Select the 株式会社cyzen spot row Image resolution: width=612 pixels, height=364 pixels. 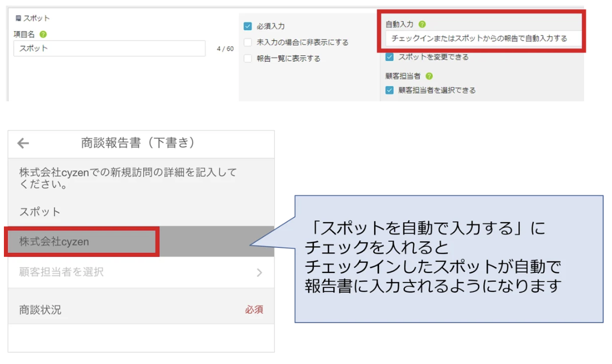[141, 242]
